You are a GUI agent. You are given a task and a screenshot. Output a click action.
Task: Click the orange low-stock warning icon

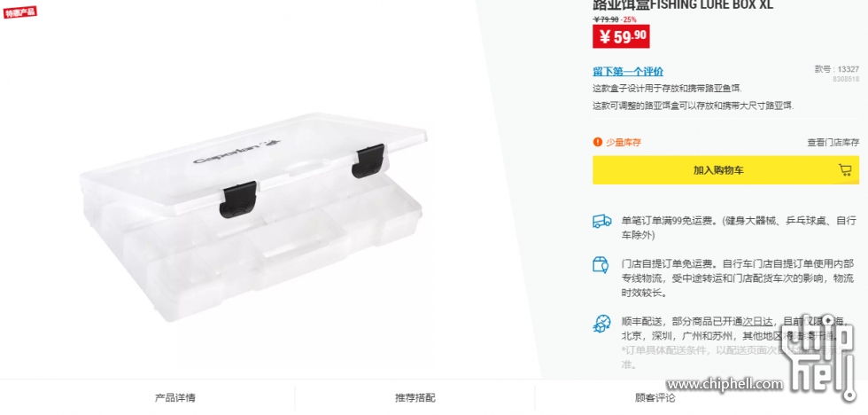pos(597,142)
